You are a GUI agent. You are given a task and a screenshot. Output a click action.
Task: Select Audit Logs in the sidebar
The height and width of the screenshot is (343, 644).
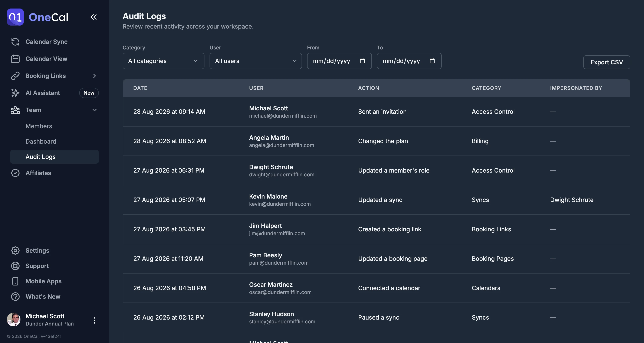(55, 157)
